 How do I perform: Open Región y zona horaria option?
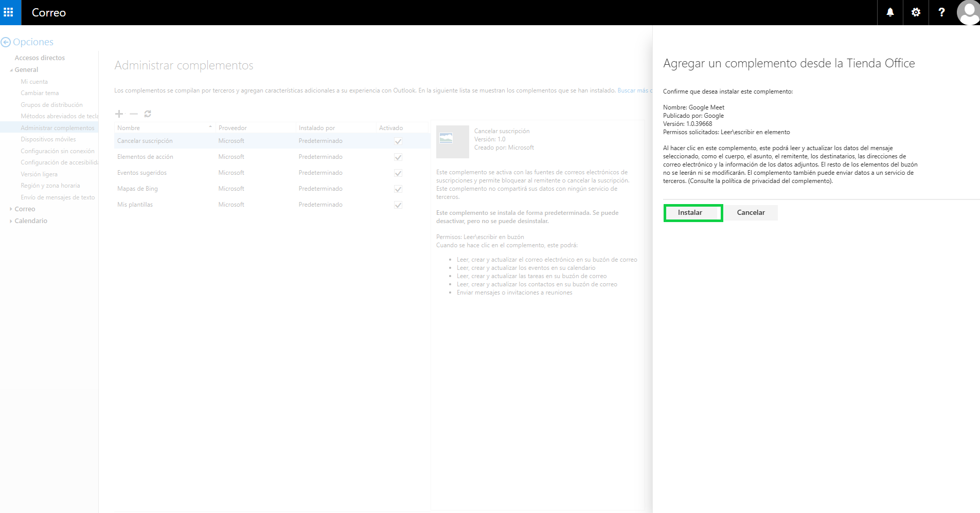(x=50, y=186)
